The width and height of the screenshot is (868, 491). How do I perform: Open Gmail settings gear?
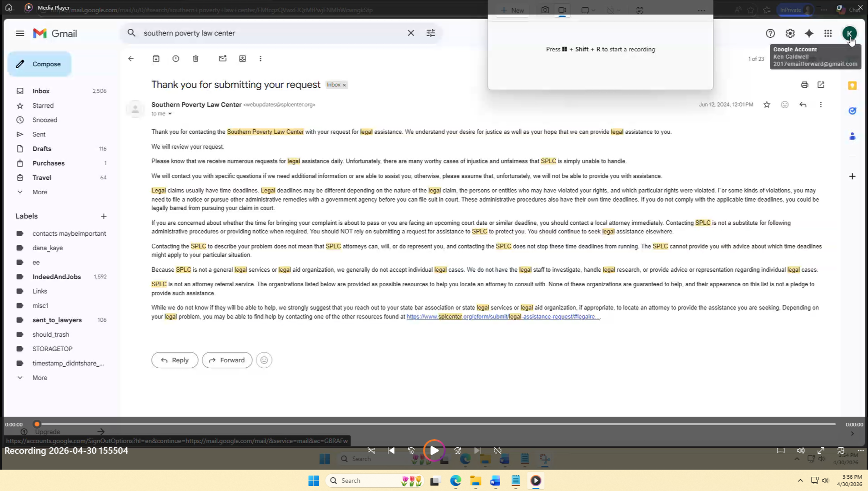(790, 33)
